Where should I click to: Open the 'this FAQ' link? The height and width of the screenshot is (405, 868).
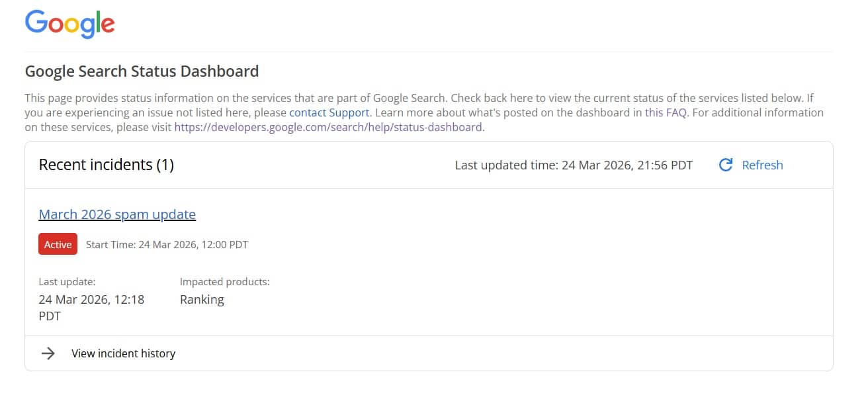tap(666, 112)
